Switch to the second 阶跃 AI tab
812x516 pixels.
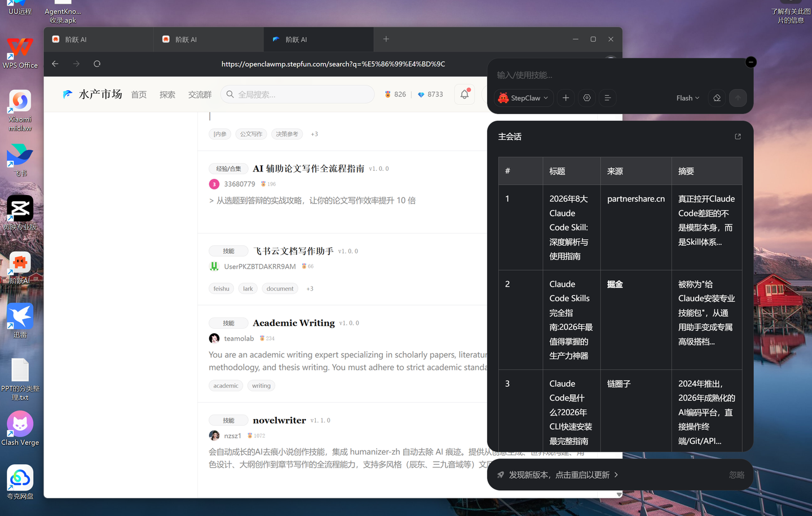(209, 39)
